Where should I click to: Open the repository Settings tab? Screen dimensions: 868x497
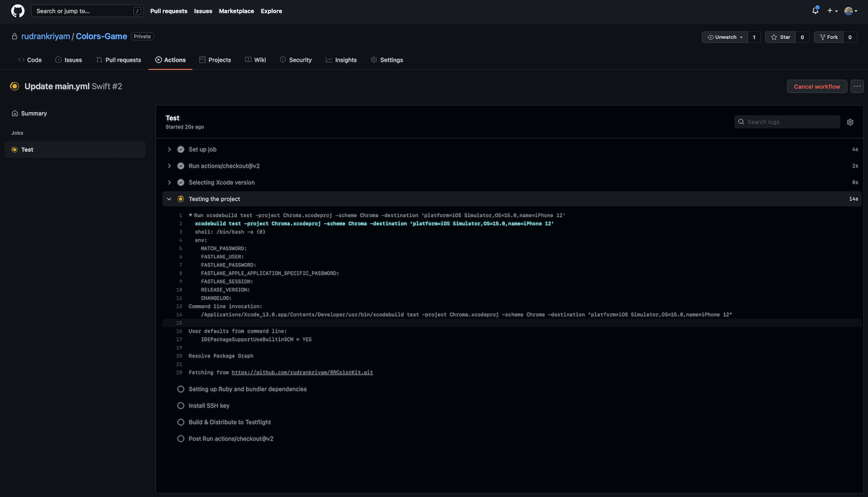point(387,60)
